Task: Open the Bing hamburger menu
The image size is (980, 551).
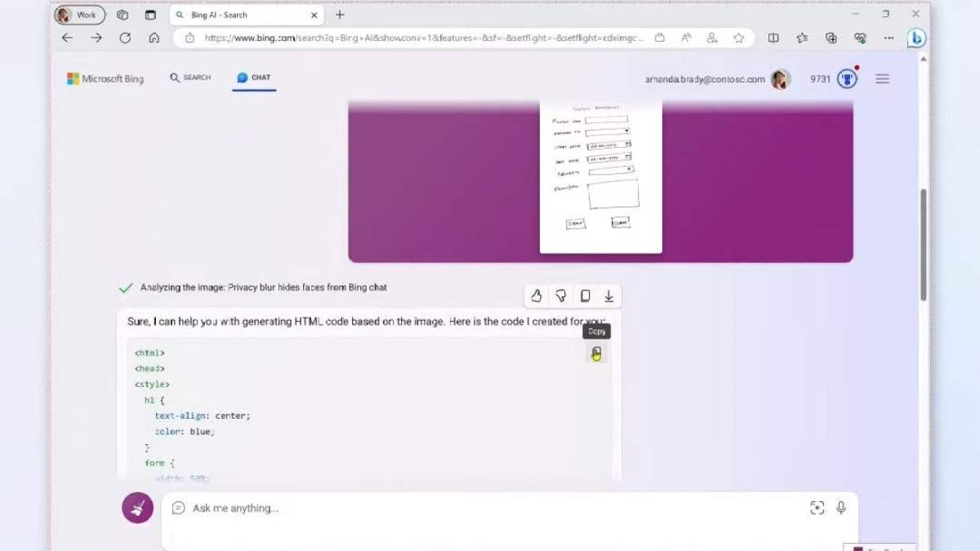Action: click(x=882, y=79)
